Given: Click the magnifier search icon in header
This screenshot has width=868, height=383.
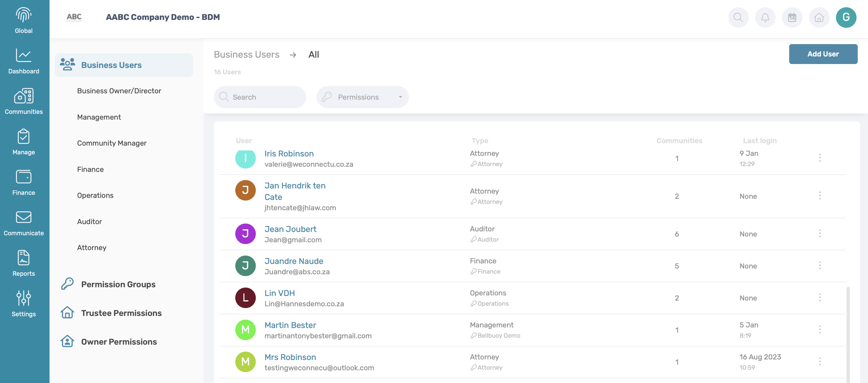Looking at the screenshot, I should (x=738, y=17).
